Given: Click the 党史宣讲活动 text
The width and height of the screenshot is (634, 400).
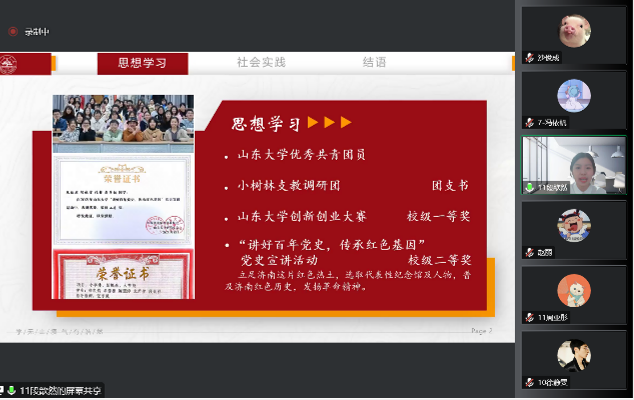Looking at the screenshot, I should click(279, 260).
